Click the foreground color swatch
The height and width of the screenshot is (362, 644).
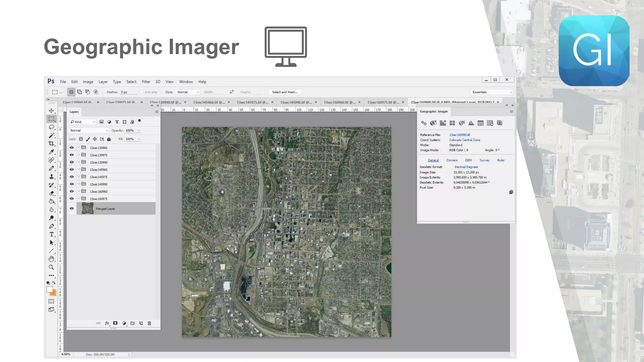pos(50,289)
